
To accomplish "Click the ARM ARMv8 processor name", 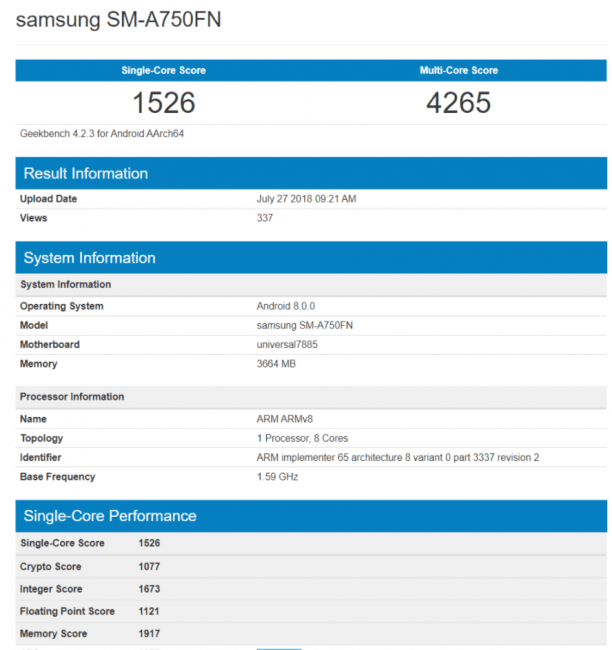I will pyautogui.click(x=284, y=419).
